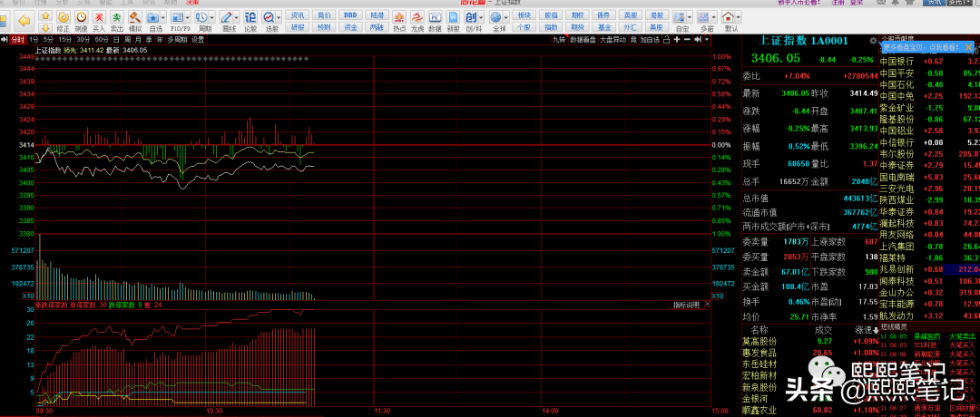Select the 多周期 multi-period tab

(x=176, y=40)
